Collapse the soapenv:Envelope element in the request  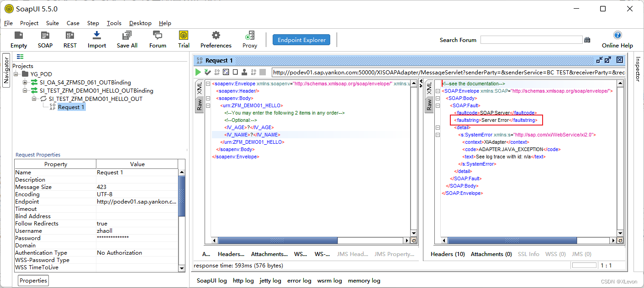click(x=208, y=84)
